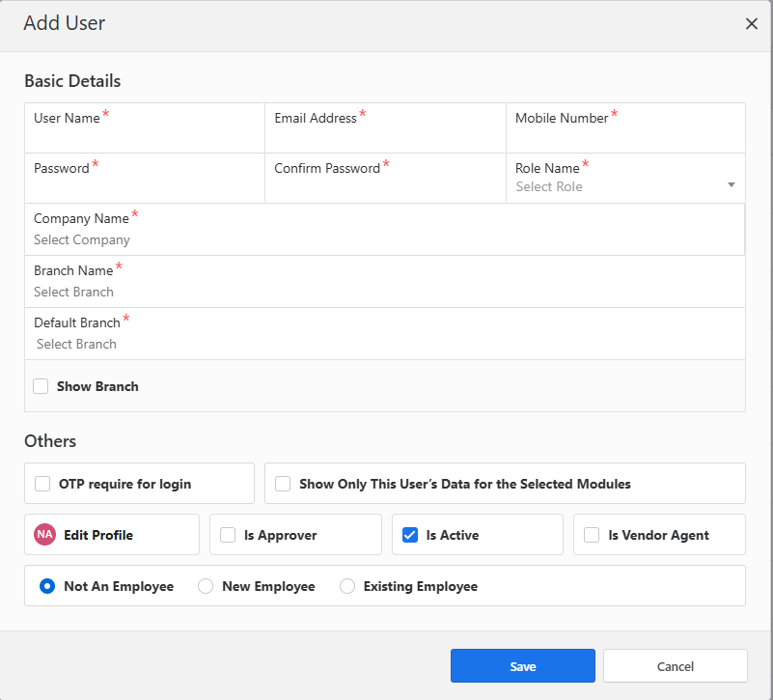Close the Add User dialog
Image resolution: width=773 pixels, height=700 pixels.
pos(752,24)
